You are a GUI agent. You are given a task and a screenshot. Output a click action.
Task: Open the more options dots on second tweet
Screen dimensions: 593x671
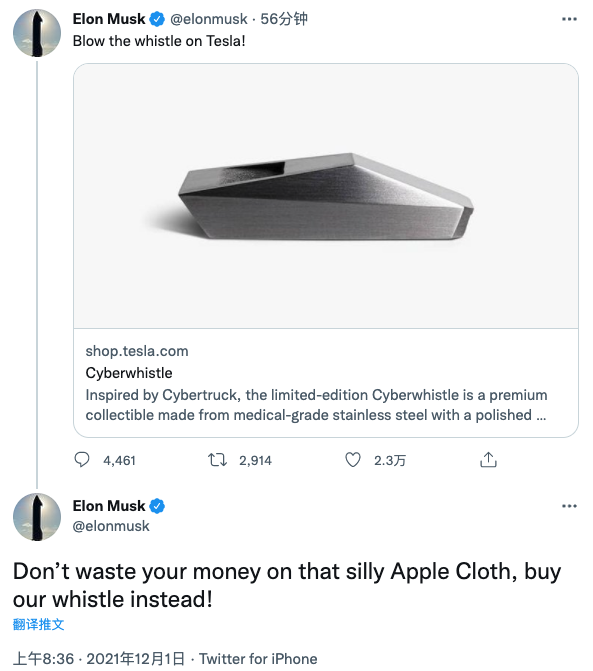(569, 506)
